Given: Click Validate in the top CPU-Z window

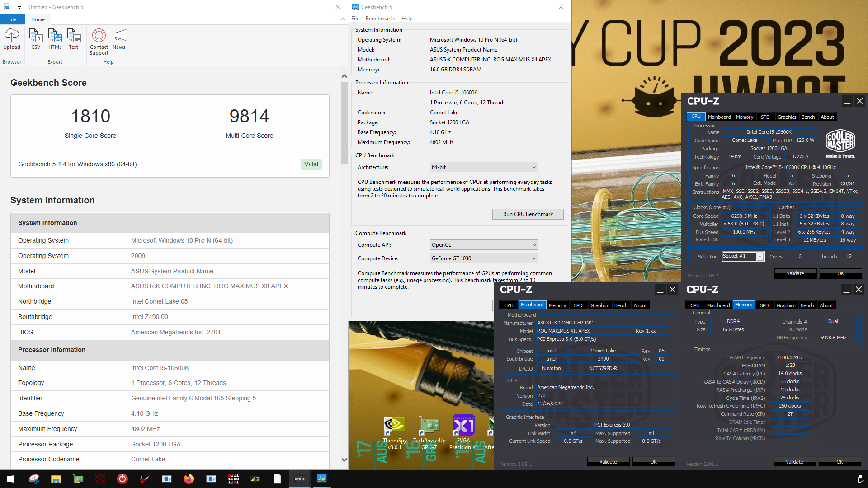Looking at the screenshot, I should pos(795,273).
